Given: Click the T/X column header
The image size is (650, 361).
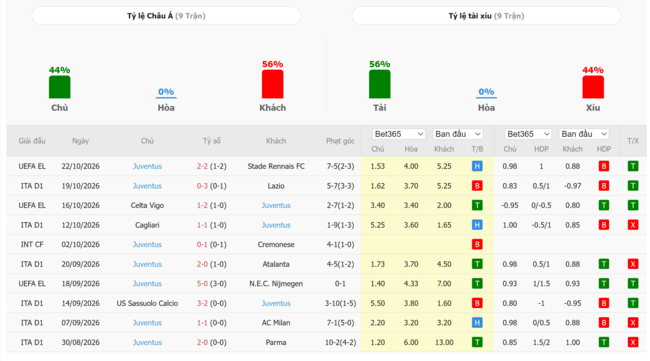Looking at the screenshot, I should click(633, 141).
